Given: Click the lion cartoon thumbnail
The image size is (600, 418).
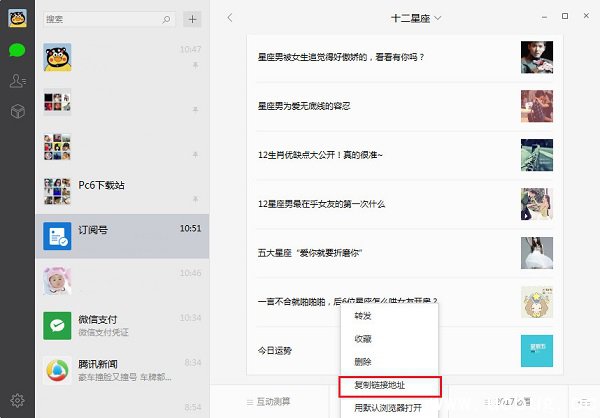Looking at the screenshot, I should (537, 302).
